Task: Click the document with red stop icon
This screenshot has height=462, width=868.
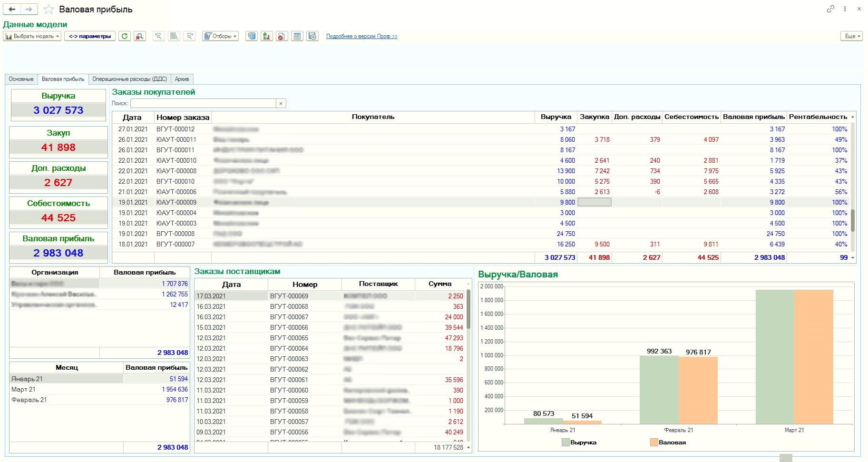Action: [x=282, y=36]
